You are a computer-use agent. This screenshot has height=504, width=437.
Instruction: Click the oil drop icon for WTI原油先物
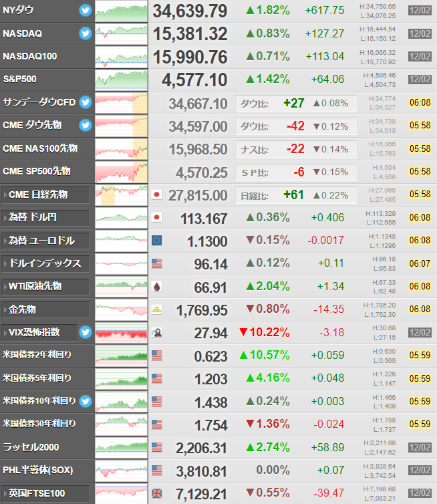156,286
